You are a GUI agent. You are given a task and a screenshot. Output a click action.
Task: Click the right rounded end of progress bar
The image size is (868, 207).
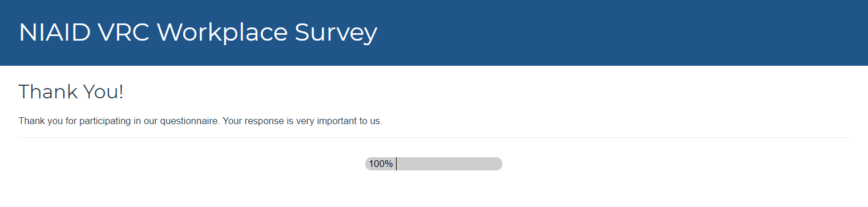click(x=498, y=164)
